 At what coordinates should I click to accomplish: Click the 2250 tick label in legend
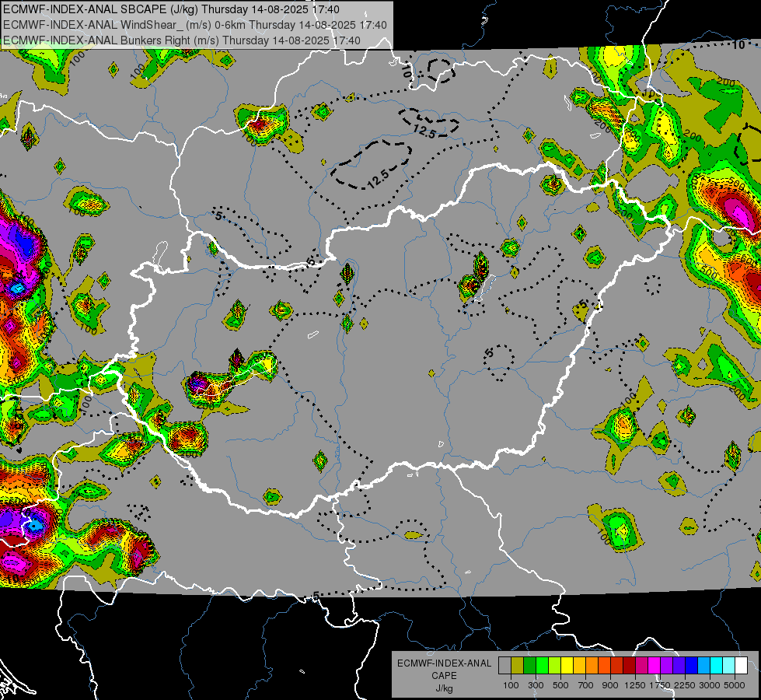tap(686, 685)
